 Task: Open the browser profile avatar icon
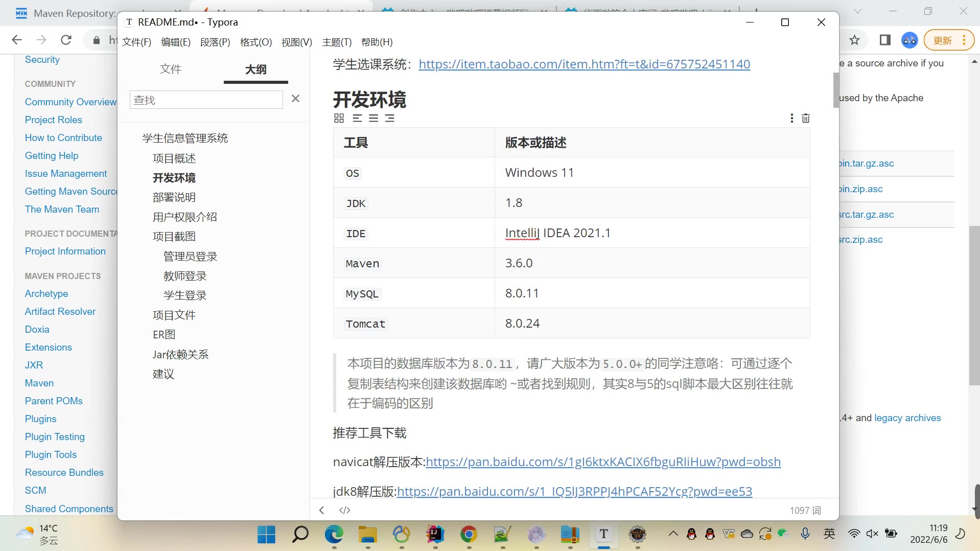tap(909, 40)
